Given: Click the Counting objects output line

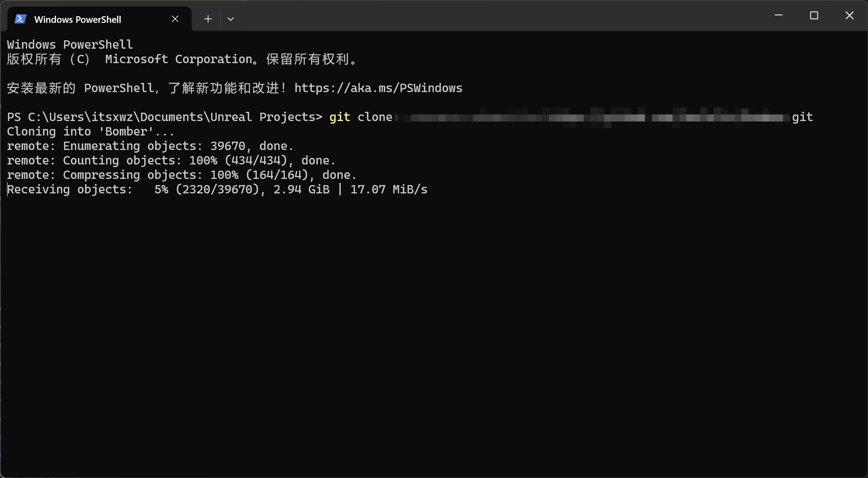Looking at the screenshot, I should click(171, 161).
